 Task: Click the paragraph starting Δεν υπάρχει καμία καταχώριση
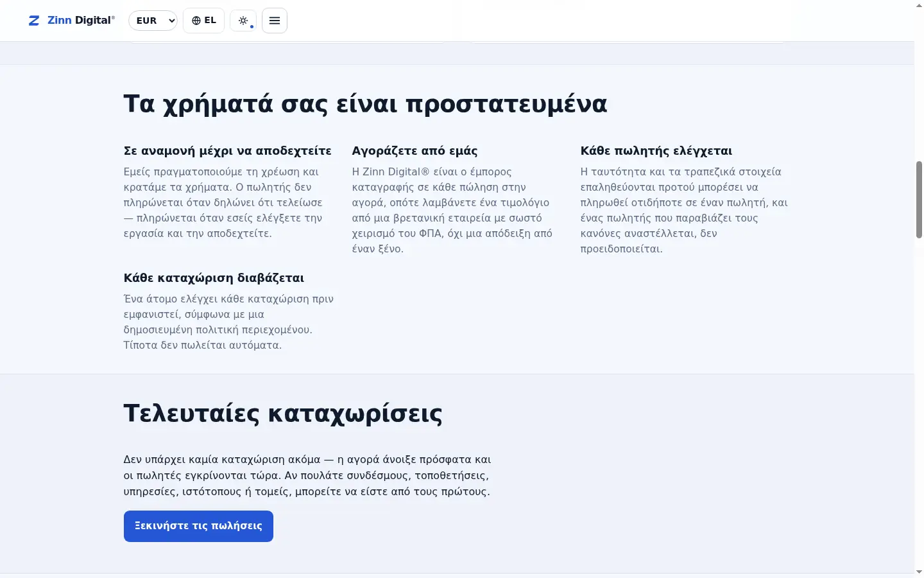tap(307, 476)
